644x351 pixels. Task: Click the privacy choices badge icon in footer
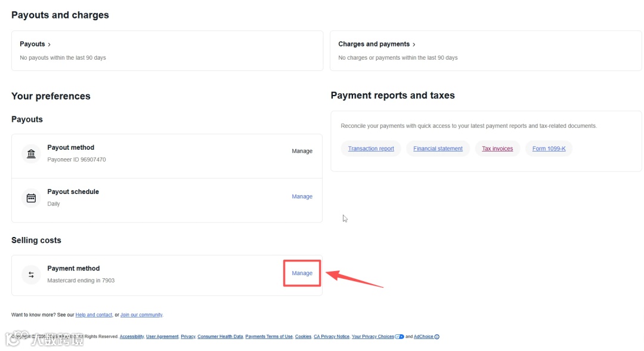pyautogui.click(x=400, y=337)
